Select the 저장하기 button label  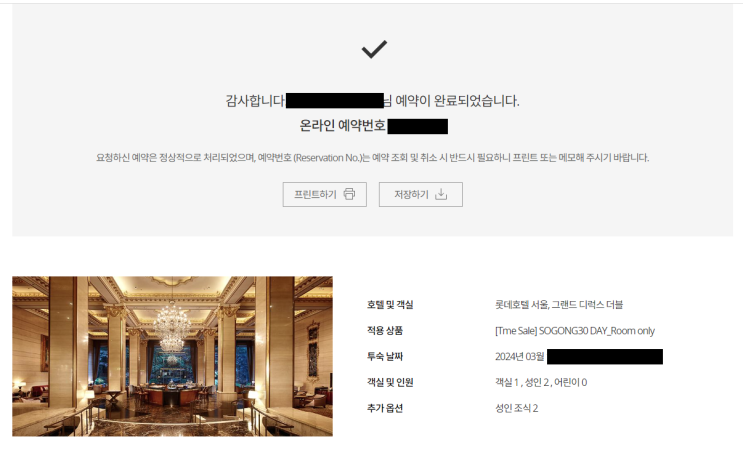click(411, 195)
